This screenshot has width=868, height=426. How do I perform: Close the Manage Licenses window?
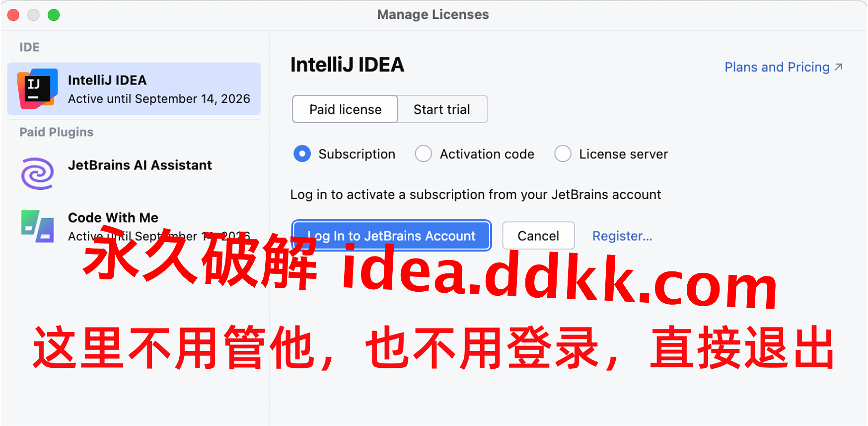(x=13, y=15)
